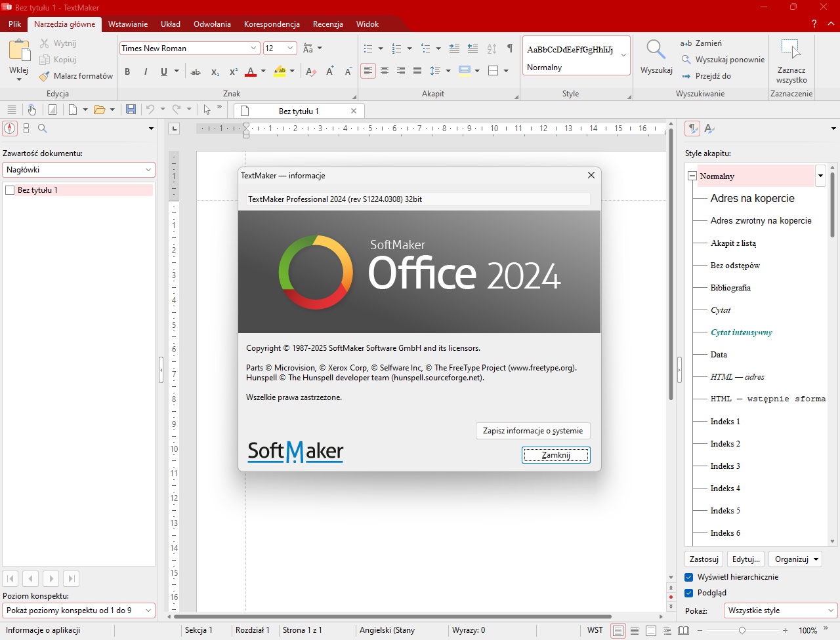Click Zamknij button in the info dialog
Screen dimensions: 840x640
tap(556, 455)
